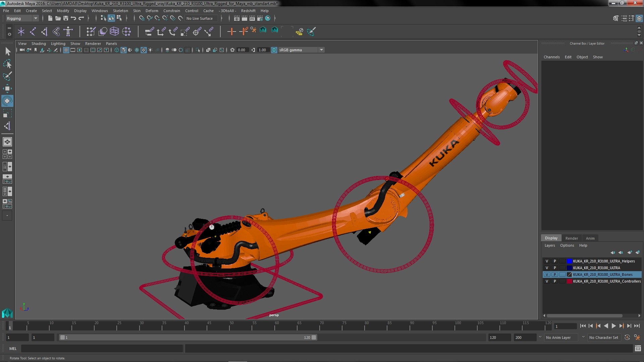Click the human skeleton icon on shelf
This screenshot has height=362, width=644.
pos(68,32)
